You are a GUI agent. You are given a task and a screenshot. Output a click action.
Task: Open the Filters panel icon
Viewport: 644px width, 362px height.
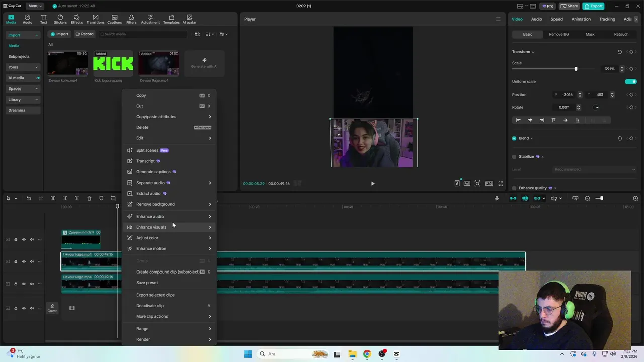tap(131, 19)
